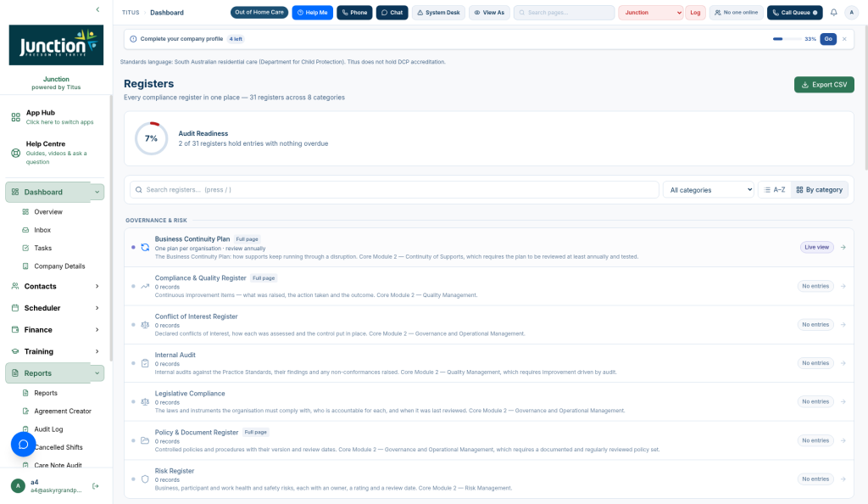The width and height of the screenshot is (868, 504).
Task: Click the Compliance & Quality Register trend icon
Action: pyautogui.click(x=145, y=286)
